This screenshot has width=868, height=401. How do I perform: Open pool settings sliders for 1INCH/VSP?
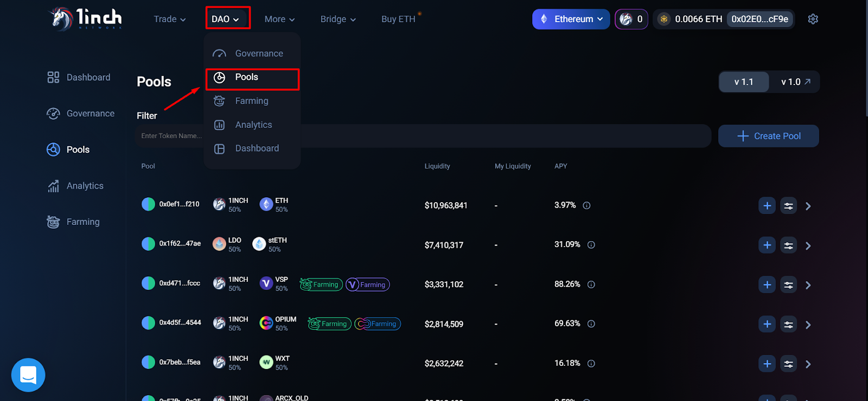788,285
